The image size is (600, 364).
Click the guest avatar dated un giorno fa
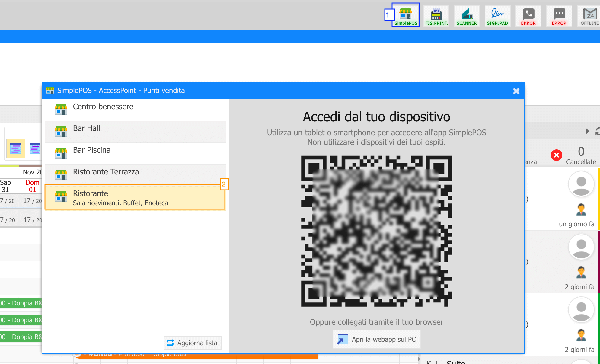click(x=581, y=184)
